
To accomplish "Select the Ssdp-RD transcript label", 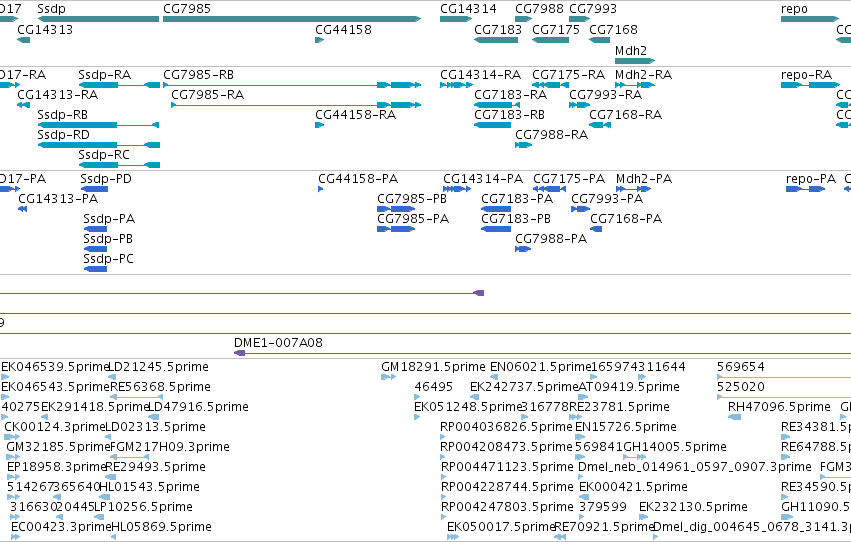I will (x=63, y=135).
